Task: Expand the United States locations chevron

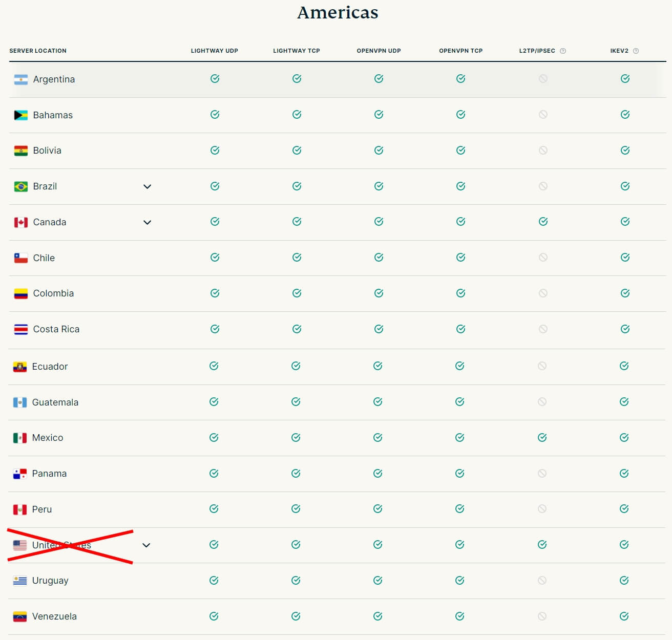Action: tap(146, 545)
